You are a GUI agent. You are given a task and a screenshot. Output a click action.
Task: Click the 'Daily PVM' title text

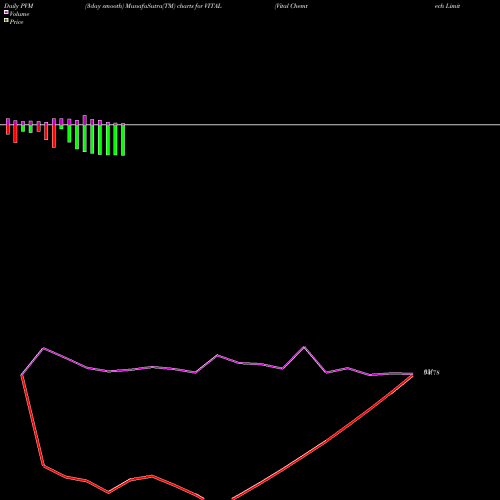click(19, 6)
